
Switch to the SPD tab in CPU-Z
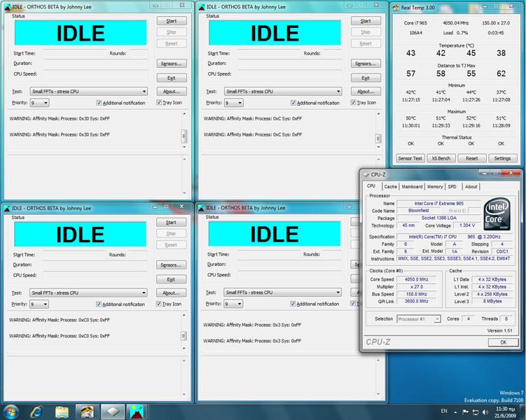point(452,187)
